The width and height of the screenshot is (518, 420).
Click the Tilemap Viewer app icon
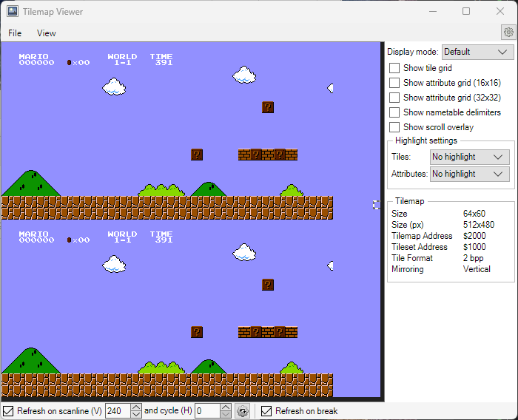(13, 11)
